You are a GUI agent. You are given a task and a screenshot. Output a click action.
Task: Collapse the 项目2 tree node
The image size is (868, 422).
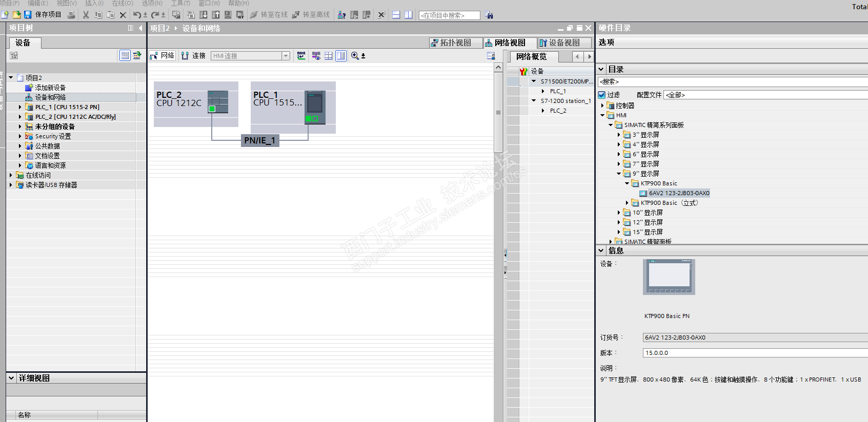[11, 78]
